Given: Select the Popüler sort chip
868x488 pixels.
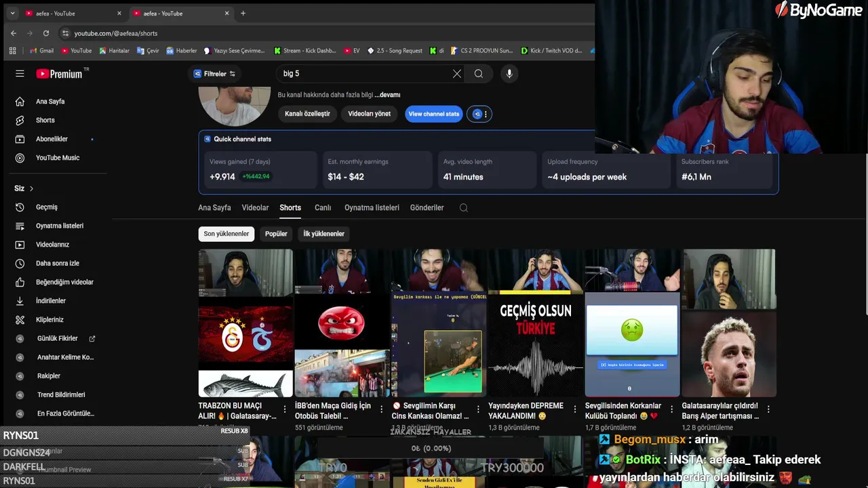Looking at the screenshot, I should [276, 234].
